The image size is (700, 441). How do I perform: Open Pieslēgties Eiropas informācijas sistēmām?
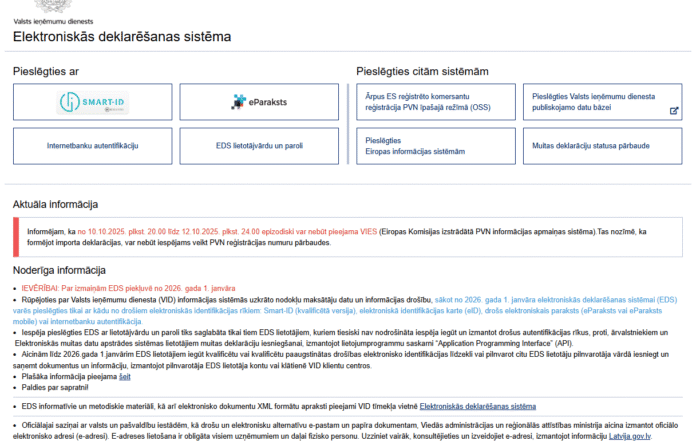(436, 146)
